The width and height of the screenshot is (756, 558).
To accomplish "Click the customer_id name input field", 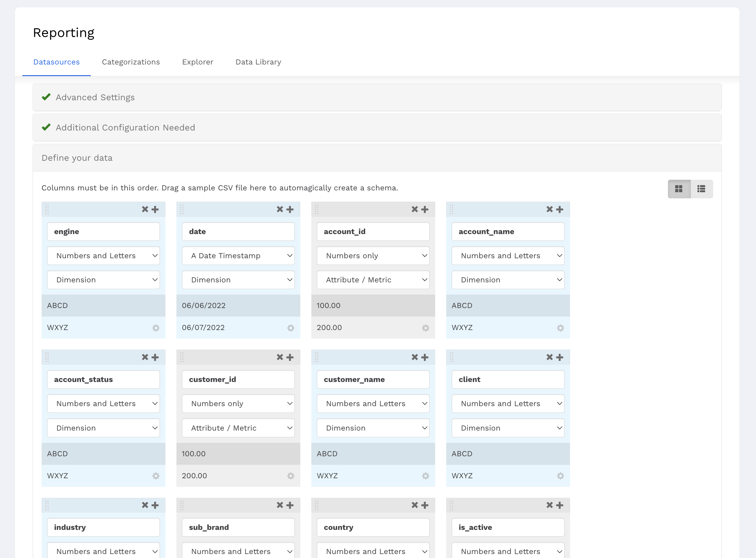I will coord(238,380).
